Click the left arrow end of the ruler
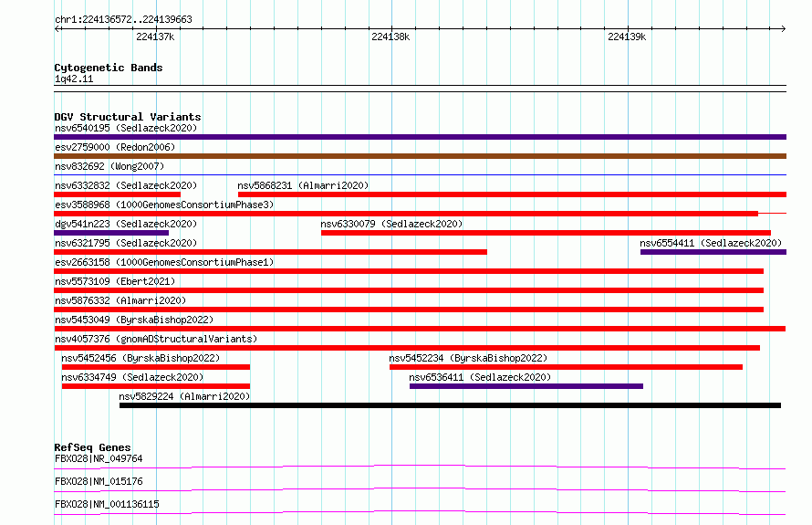The width and height of the screenshot is (812, 525). tap(57, 28)
